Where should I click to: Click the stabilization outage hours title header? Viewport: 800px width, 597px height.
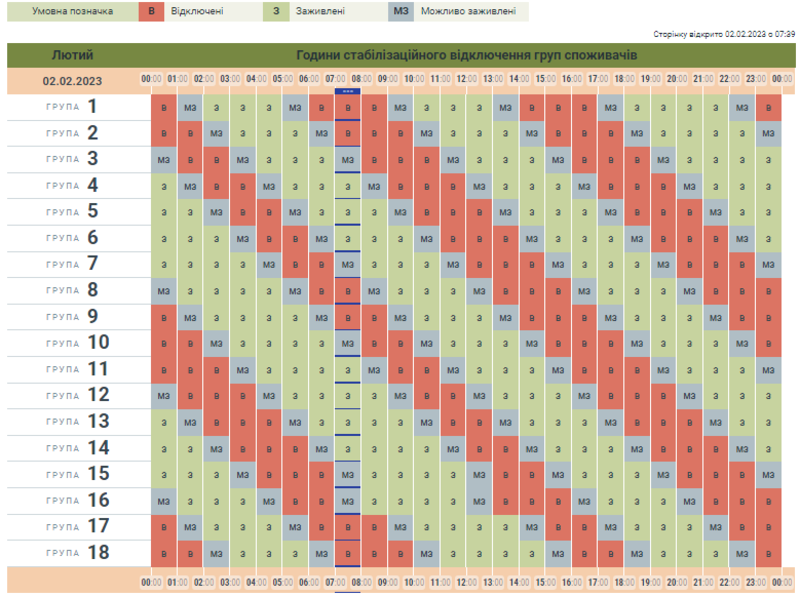pos(474,55)
